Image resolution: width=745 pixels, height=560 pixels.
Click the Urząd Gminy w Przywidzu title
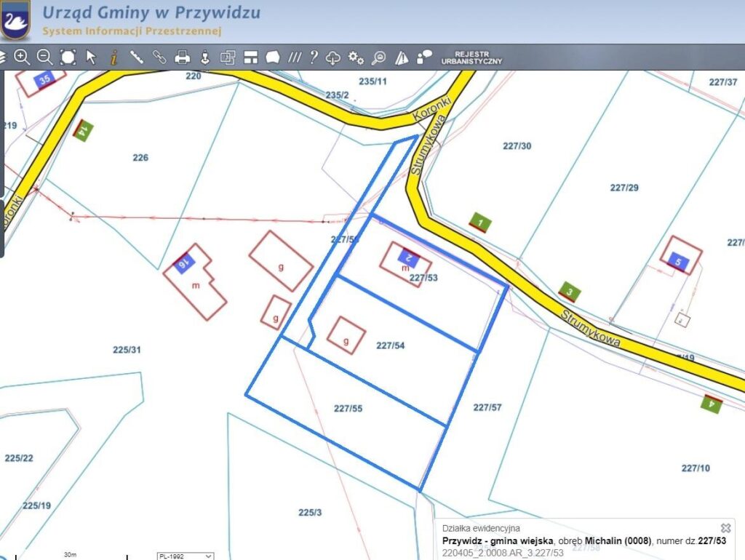pyautogui.click(x=151, y=12)
